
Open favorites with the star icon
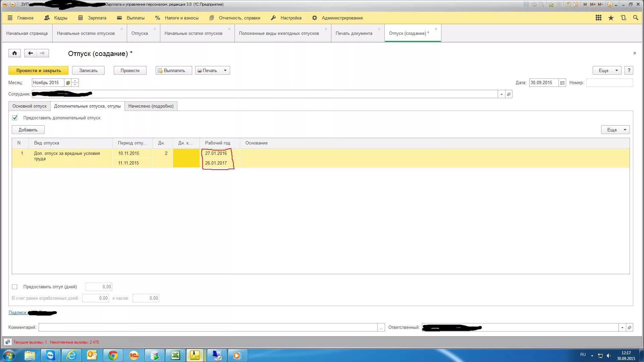click(x=611, y=18)
